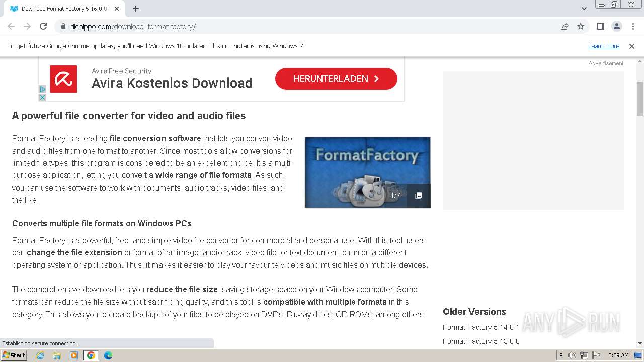Viewport: 644px width, 362px height.
Task: Open the FormatFactory screenshot thumbnail
Action: click(x=367, y=172)
